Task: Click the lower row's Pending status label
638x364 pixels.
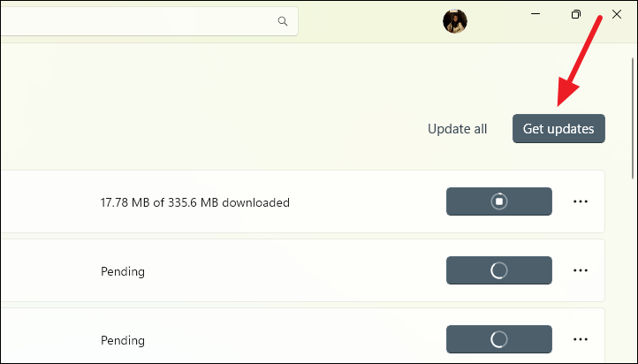Action: [123, 340]
